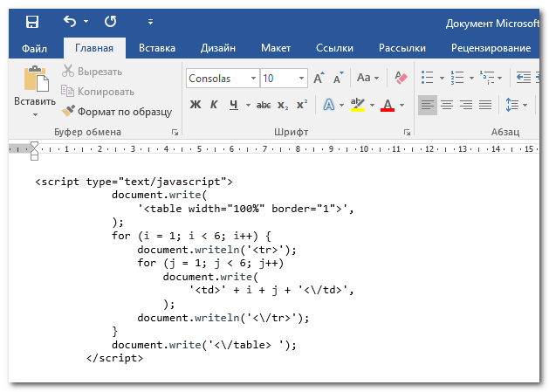Viewport: 549px width, 392px height.
Task: Toggle superscript x² formatting
Action: pyautogui.click(x=302, y=105)
